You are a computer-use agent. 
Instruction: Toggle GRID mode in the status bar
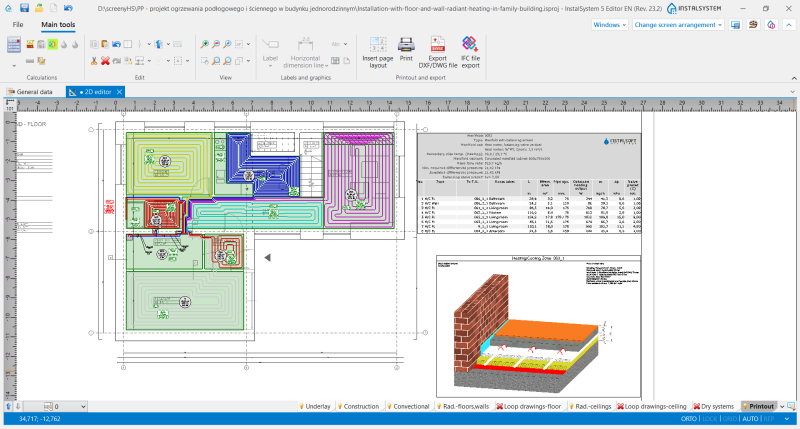(x=730, y=419)
